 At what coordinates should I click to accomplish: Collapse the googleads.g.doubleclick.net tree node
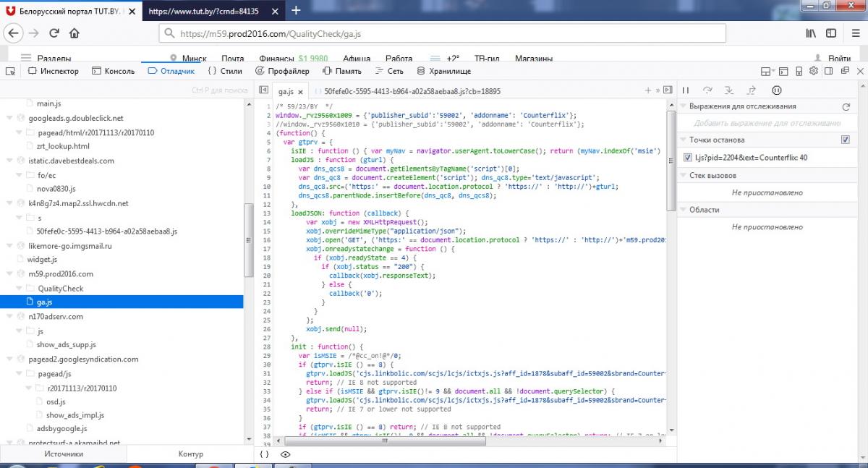8,119
